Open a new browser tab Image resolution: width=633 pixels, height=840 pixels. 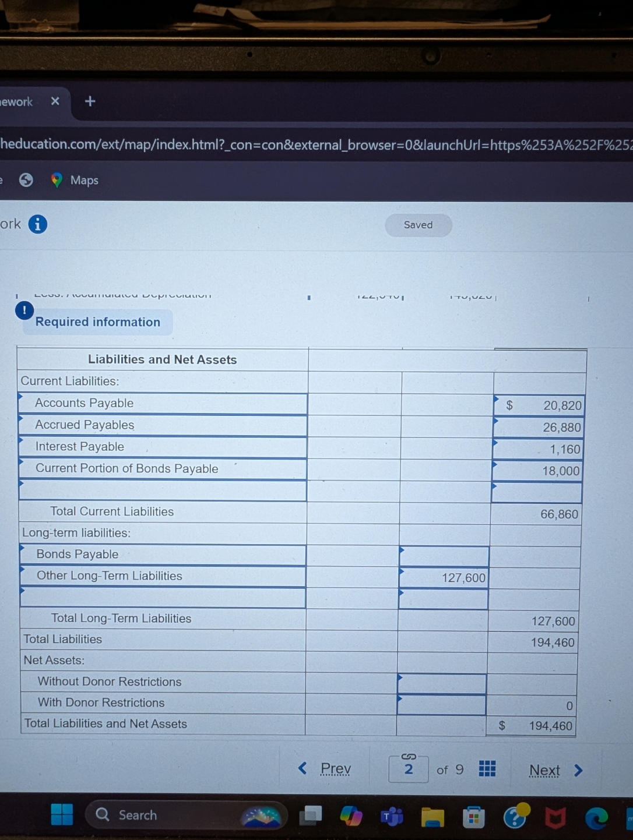pyautogui.click(x=90, y=101)
